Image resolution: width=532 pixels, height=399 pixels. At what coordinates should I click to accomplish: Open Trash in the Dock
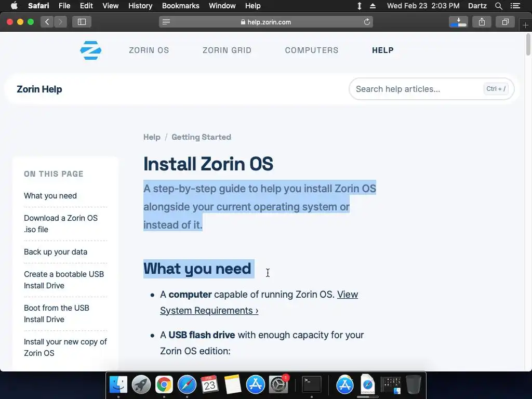413,384
